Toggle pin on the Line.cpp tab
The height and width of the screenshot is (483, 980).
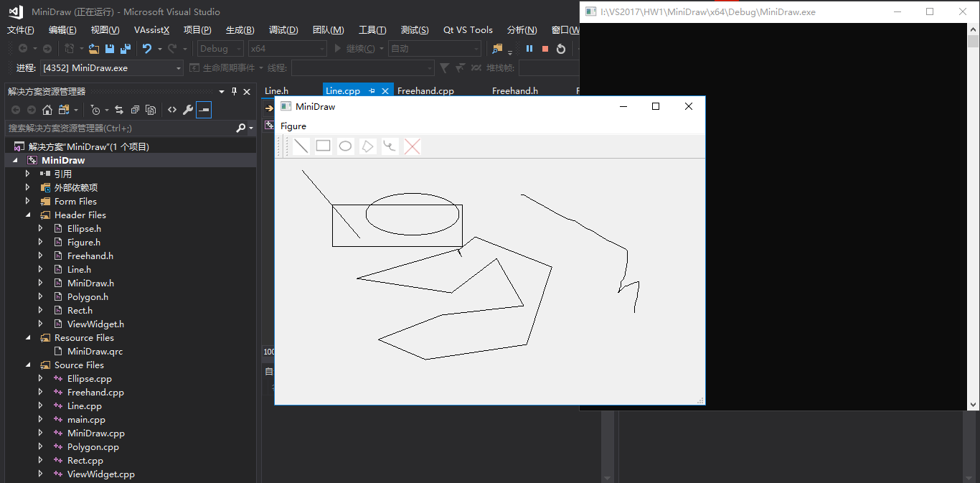click(372, 91)
